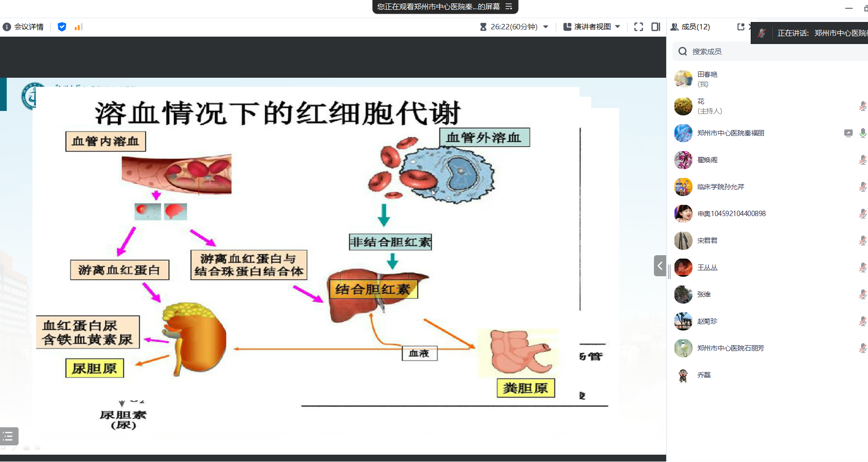Open the bulleted list button at bottom-left
Viewport: 868px width, 462px height.
pyautogui.click(x=9, y=436)
